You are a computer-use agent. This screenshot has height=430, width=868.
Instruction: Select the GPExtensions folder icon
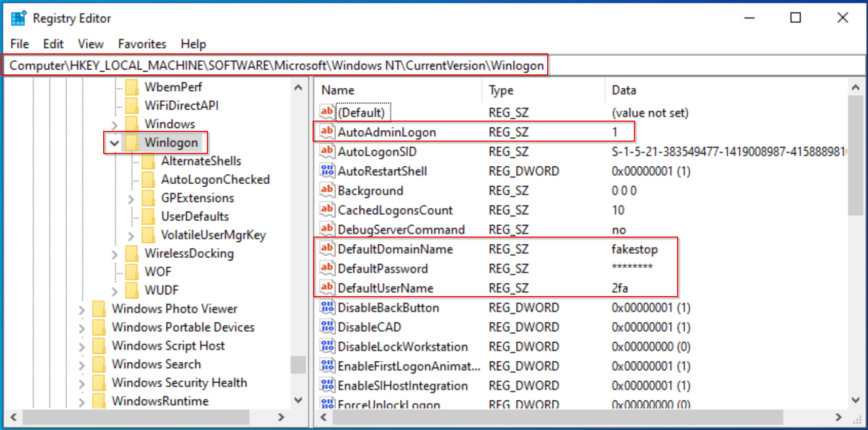148,198
